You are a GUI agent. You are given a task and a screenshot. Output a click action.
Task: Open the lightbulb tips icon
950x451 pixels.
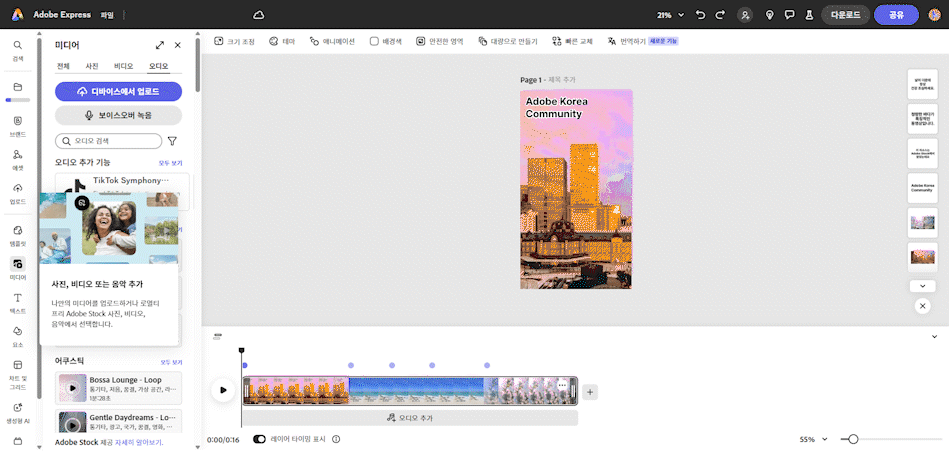[x=770, y=15]
